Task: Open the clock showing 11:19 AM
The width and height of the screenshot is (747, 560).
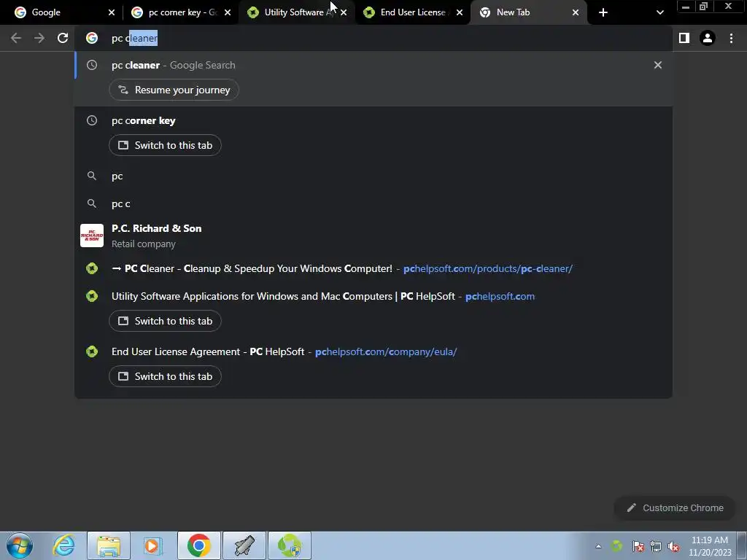Action: tap(710, 546)
